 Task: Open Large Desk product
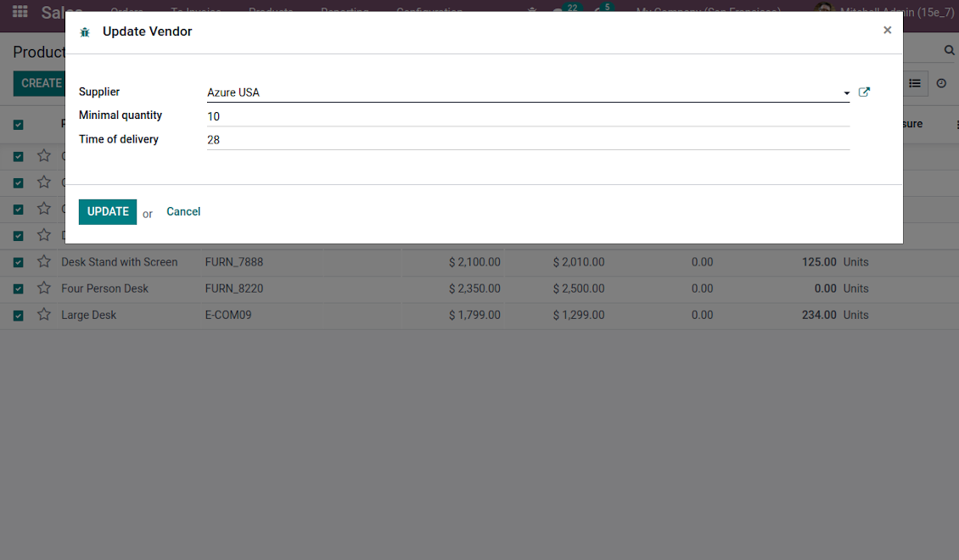88,315
